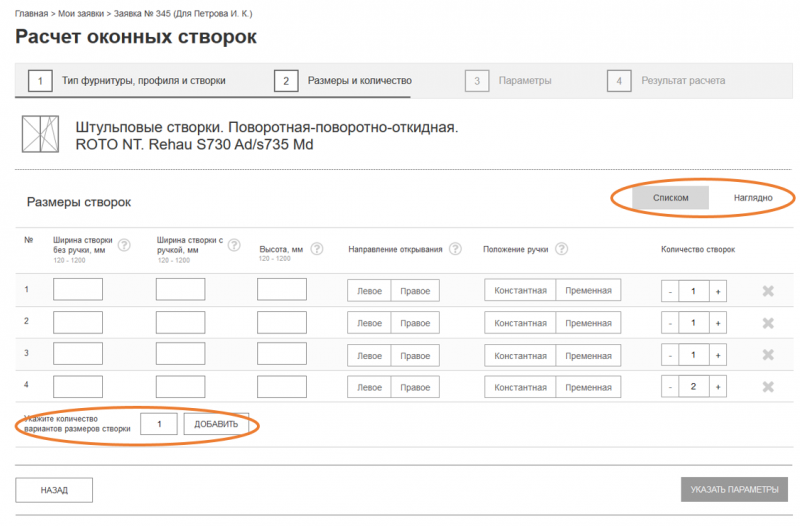Select Левое direction in row 3

(369, 356)
